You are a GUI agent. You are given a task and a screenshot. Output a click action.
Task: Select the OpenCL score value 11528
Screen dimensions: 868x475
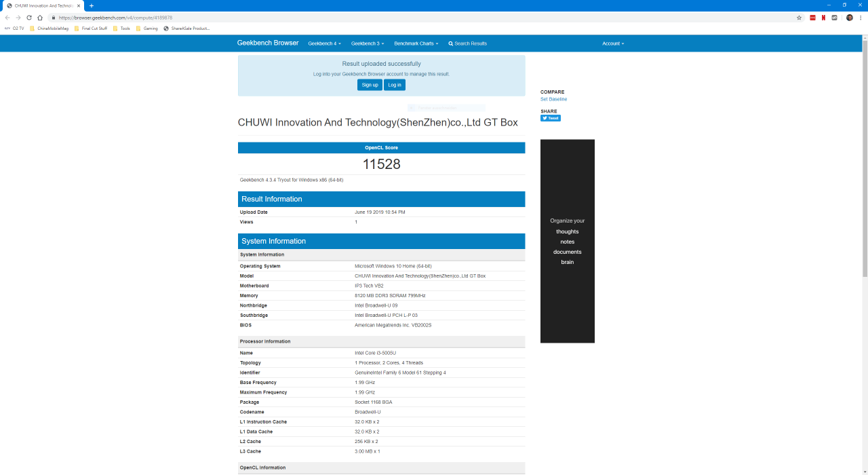click(x=381, y=164)
